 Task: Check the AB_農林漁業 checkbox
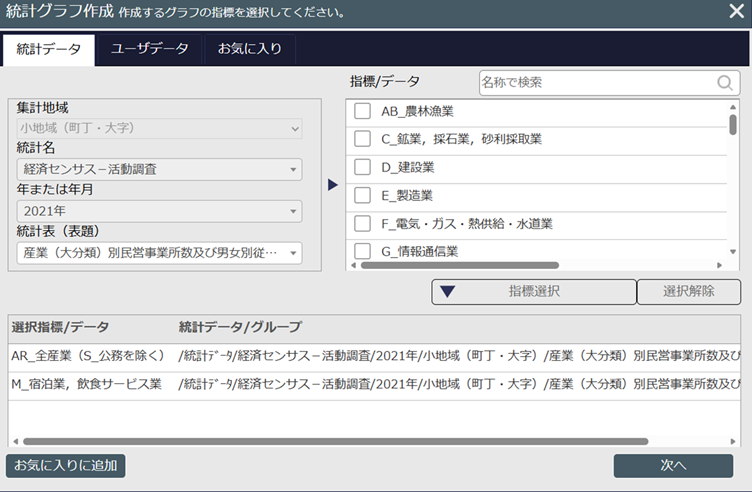pyautogui.click(x=363, y=111)
